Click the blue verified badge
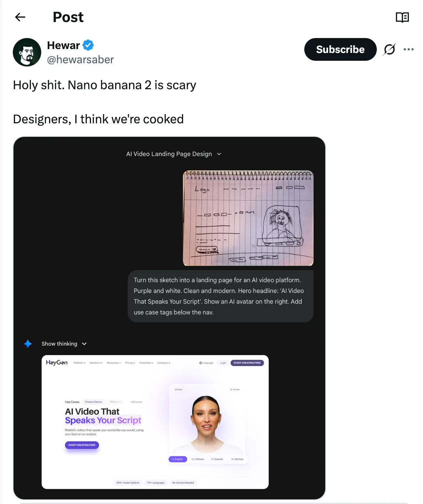 click(88, 45)
